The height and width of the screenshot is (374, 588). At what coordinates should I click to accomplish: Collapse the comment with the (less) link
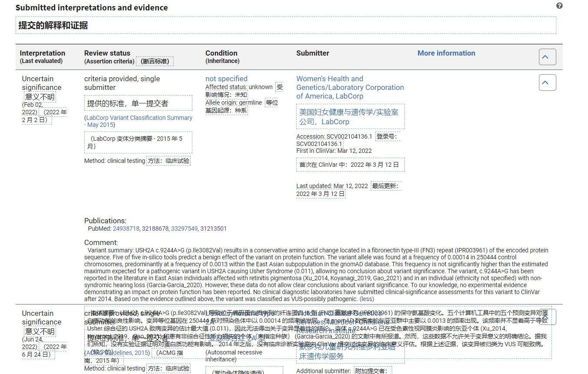click(x=367, y=299)
